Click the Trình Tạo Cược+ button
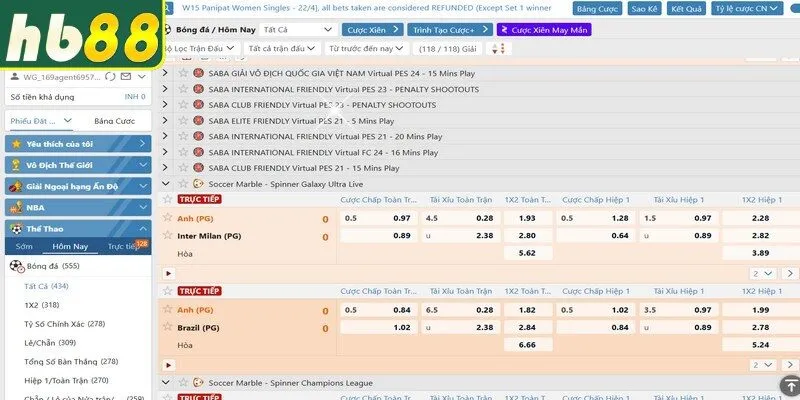 tap(449, 30)
